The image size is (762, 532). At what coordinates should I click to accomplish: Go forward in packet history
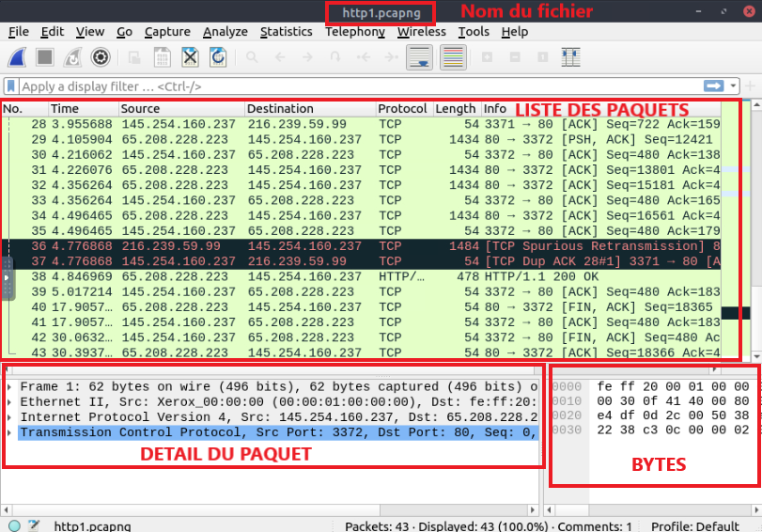[x=307, y=57]
